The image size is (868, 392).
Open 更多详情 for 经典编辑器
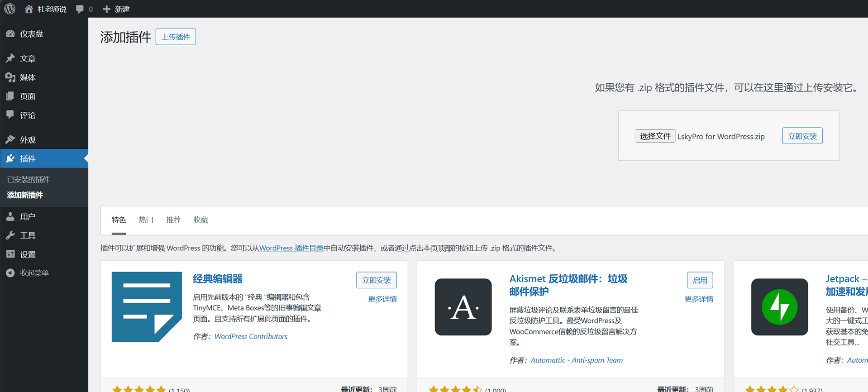pos(382,299)
